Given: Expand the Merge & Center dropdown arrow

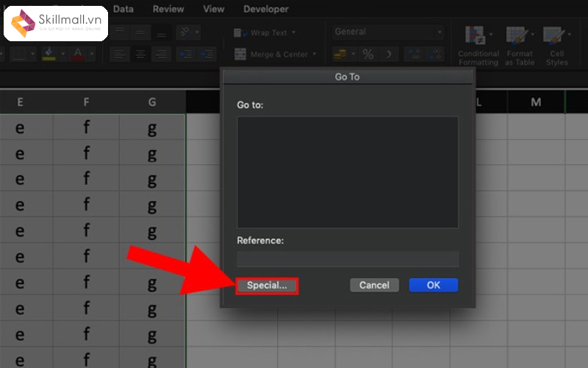Looking at the screenshot, I should (315, 54).
